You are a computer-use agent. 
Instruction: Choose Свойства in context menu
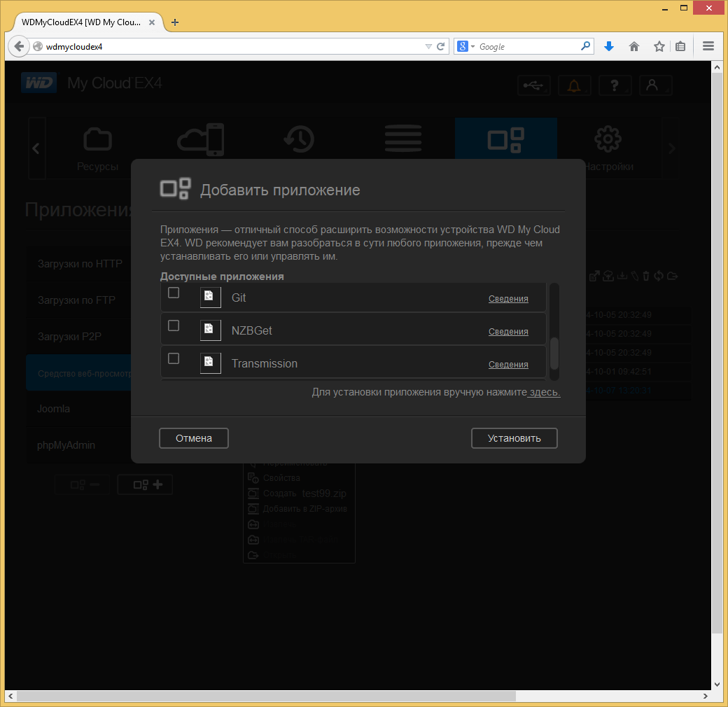click(281, 477)
